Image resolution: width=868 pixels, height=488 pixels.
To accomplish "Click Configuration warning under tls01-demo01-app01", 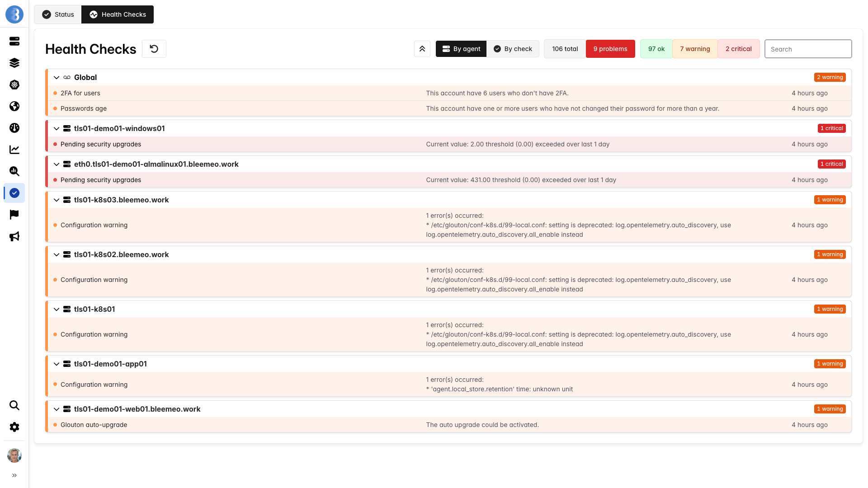I will (x=94, y=385).
